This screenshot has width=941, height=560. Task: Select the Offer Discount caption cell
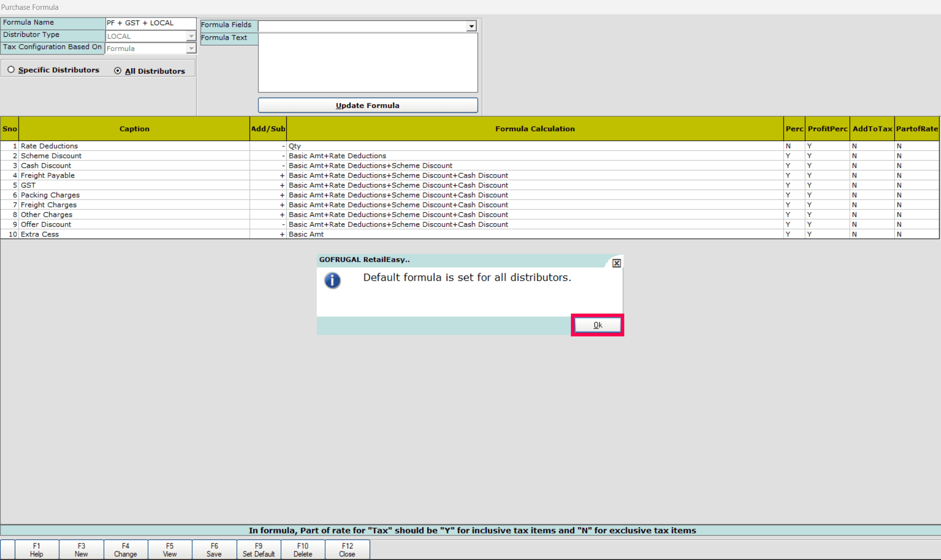tap(134, 225)
